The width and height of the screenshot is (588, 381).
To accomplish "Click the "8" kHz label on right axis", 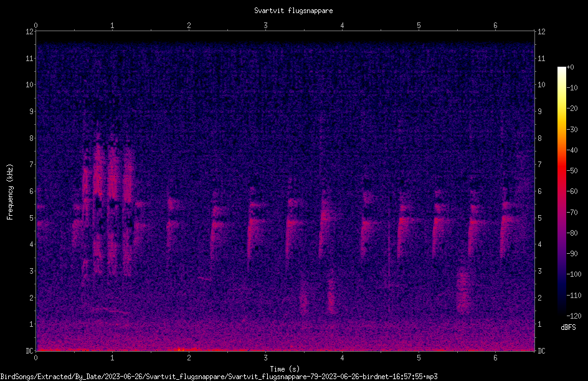I will (x=539, y=138).
